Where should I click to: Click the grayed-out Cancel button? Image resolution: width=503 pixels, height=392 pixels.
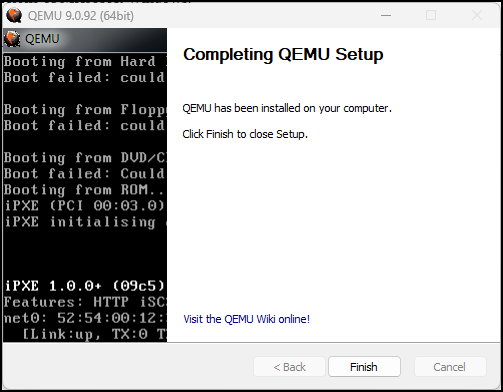(450, 367)
